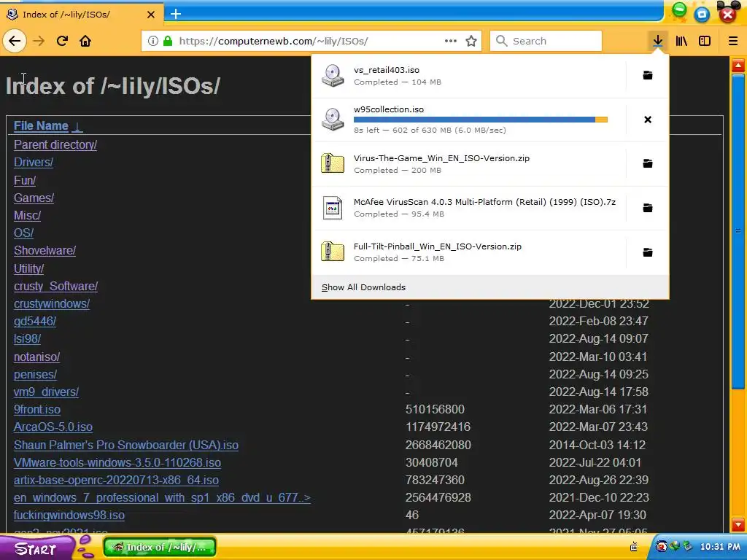Toggle the sidebar view icon
The height and width of the screenshot is (560, 747).
pos(705,41)
